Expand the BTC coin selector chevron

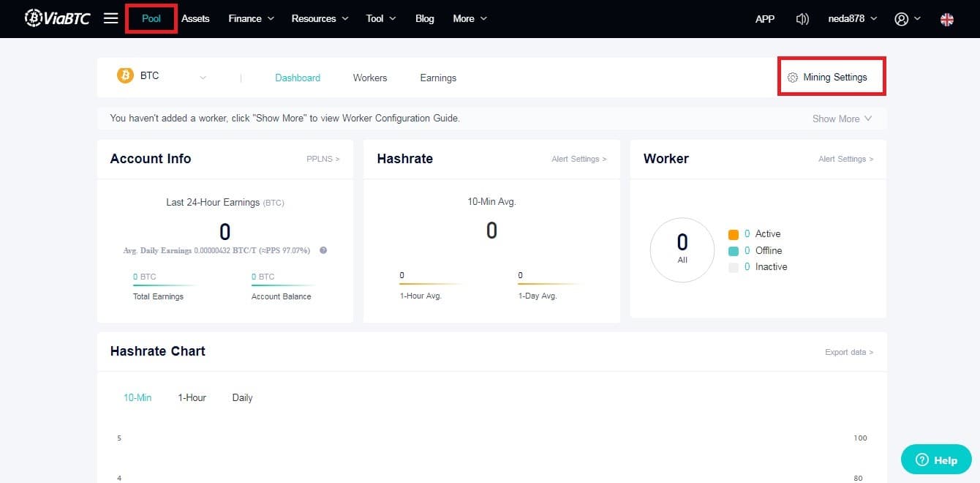[203, 78]
